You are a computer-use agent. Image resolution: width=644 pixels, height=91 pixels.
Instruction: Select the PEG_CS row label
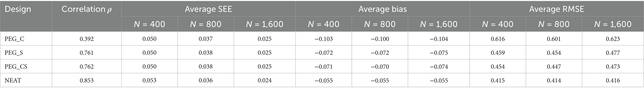tap(16, 66)
